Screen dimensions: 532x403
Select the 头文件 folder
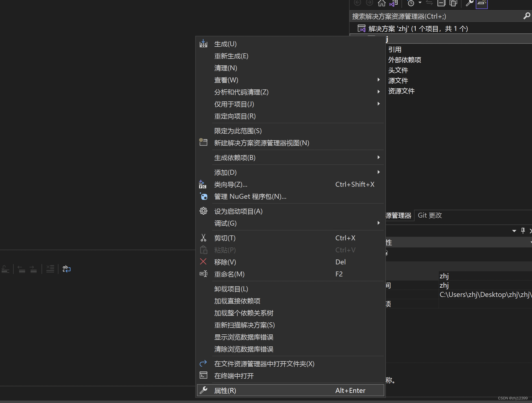point(398,70)
